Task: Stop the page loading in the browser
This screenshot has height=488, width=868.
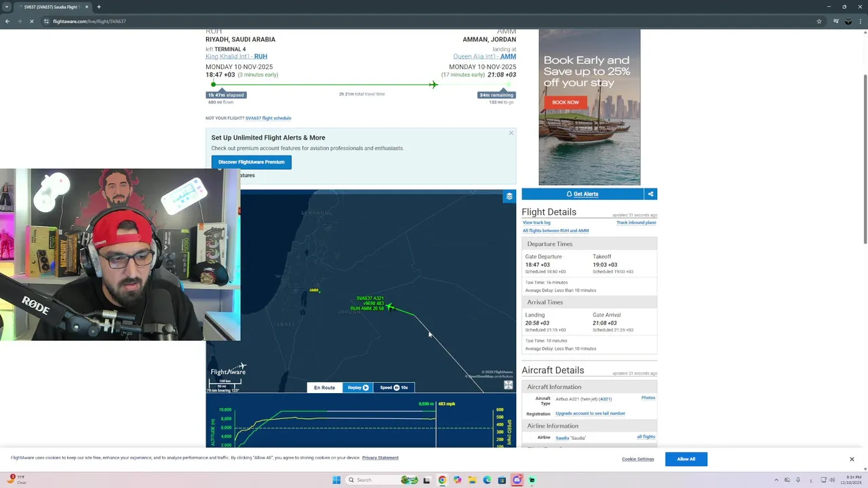Action: [31, 21]
